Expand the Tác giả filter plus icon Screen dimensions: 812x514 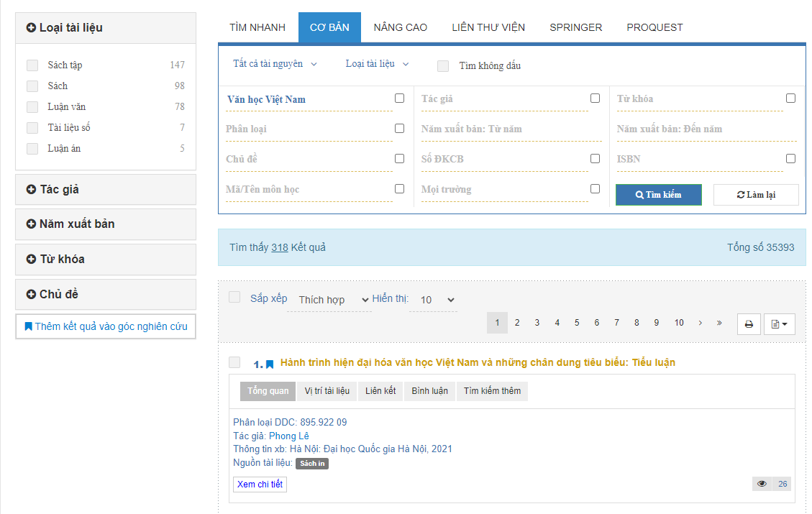31,190
